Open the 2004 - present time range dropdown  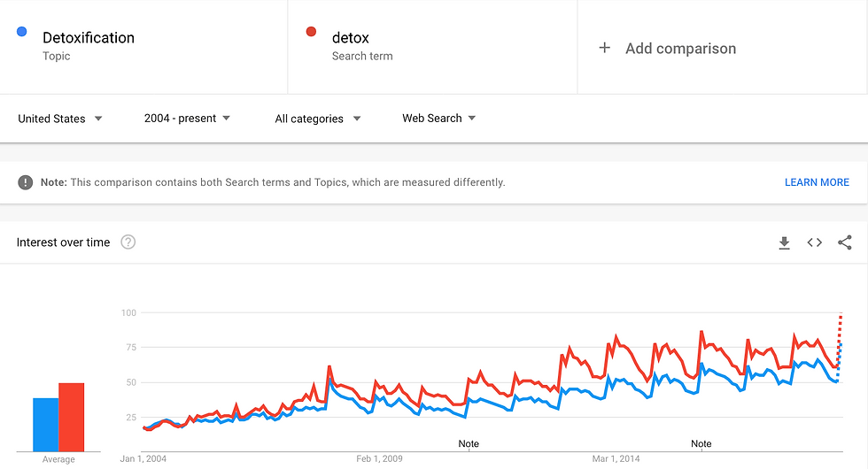click(187, 119)
